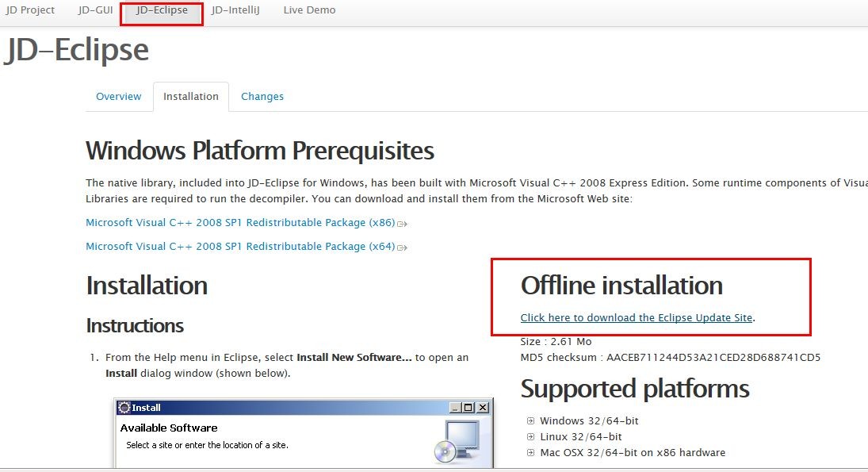This screenshot has width=868, height=472.
Task: Click the CD and monitor install image
Action: click(x=457, y=441)
